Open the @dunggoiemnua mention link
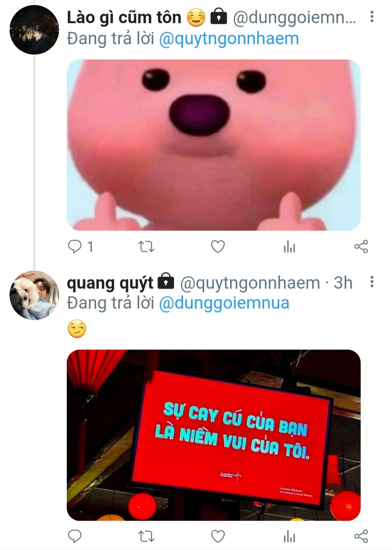 [224, 303]
